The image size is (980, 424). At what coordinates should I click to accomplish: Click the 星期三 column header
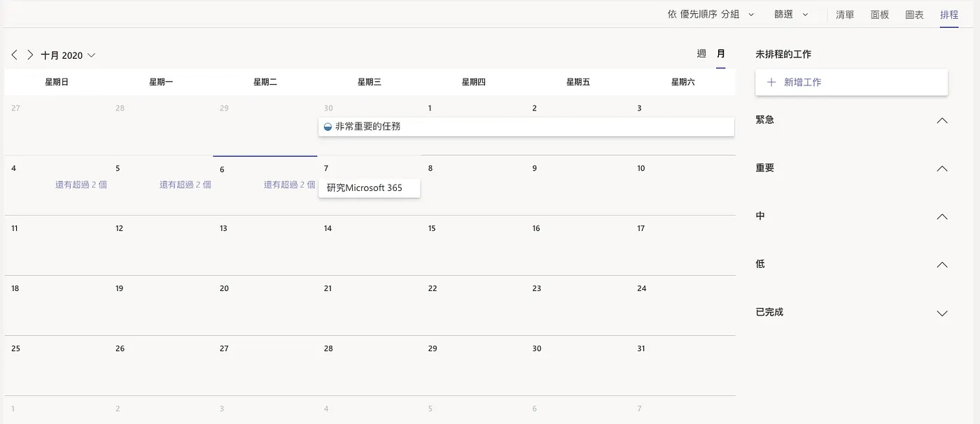point(369,82)
